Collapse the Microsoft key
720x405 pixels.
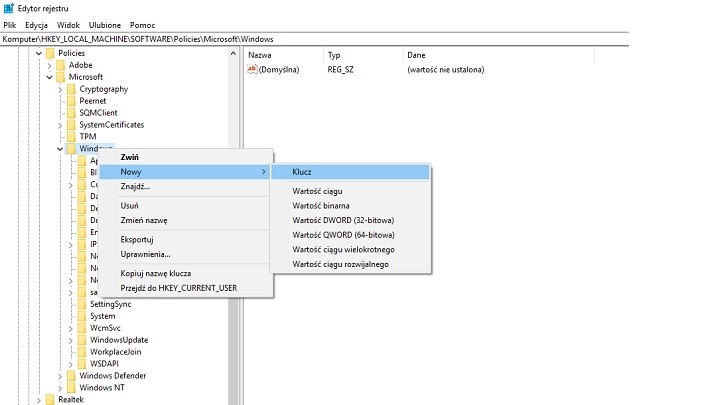click(50, 77)
